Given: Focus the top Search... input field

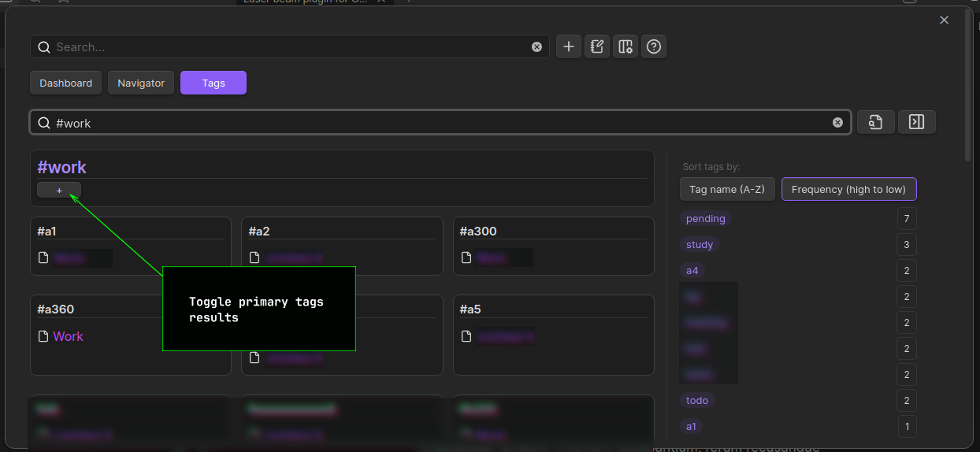Looking at the screenshot, I should (290, 47).
